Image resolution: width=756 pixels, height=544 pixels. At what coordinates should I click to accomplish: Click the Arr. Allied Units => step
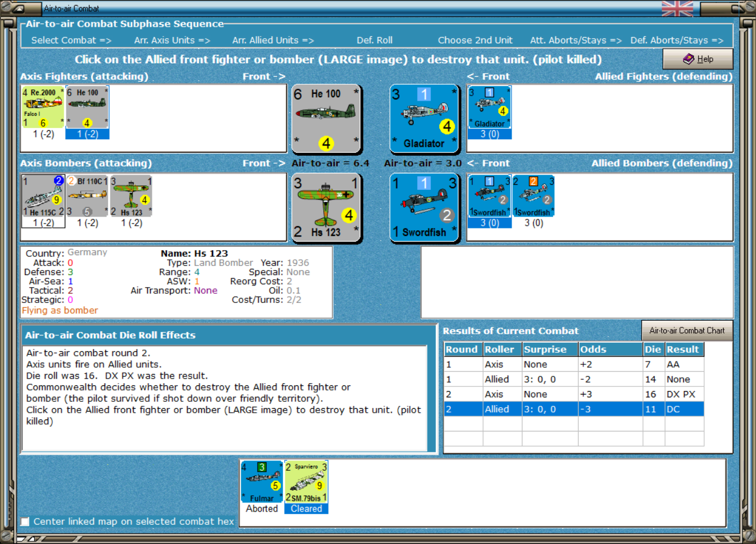tap(273, 40)
